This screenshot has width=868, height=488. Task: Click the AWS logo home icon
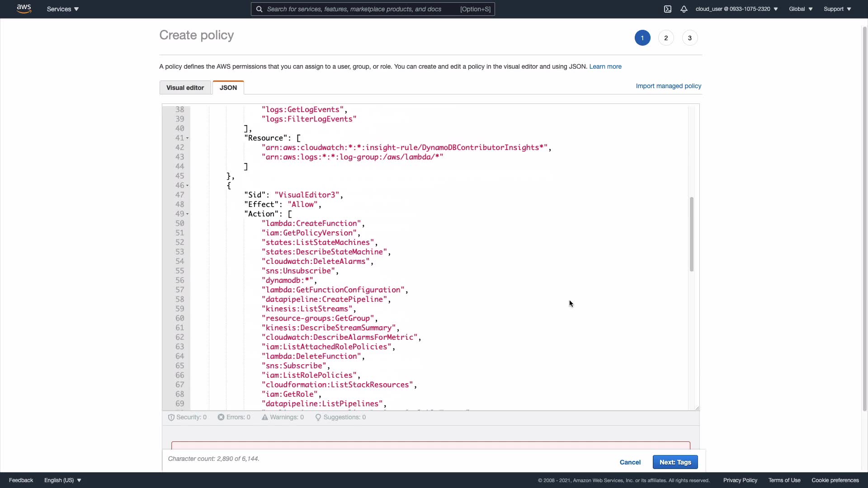(x=24, y=9)
